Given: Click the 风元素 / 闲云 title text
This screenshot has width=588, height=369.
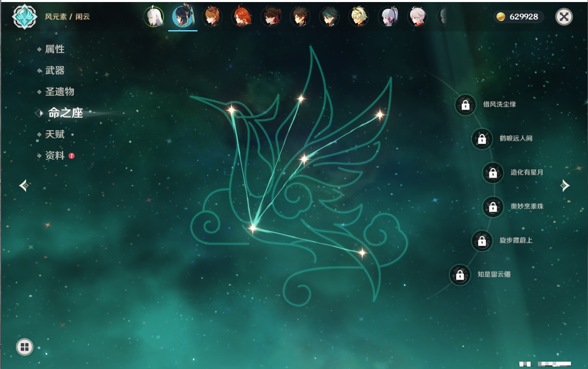Looking at the screenshot, I should [x=67, y=17].
